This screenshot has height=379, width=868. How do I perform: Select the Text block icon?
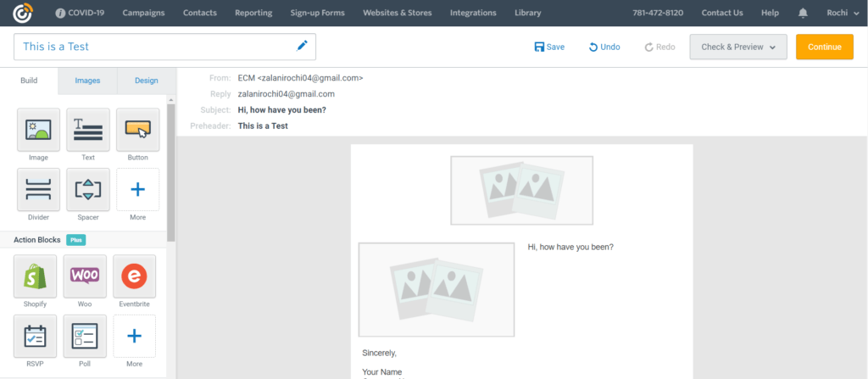88,130
